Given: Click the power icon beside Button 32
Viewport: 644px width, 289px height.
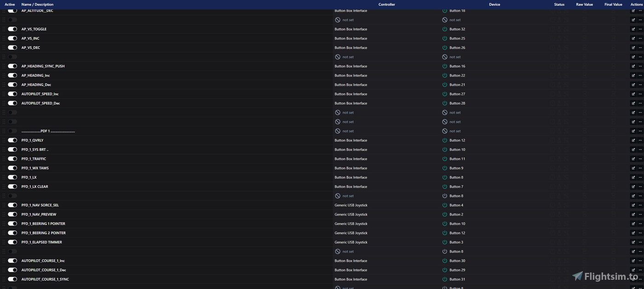Looking at the screenshot, I should 444,29.
